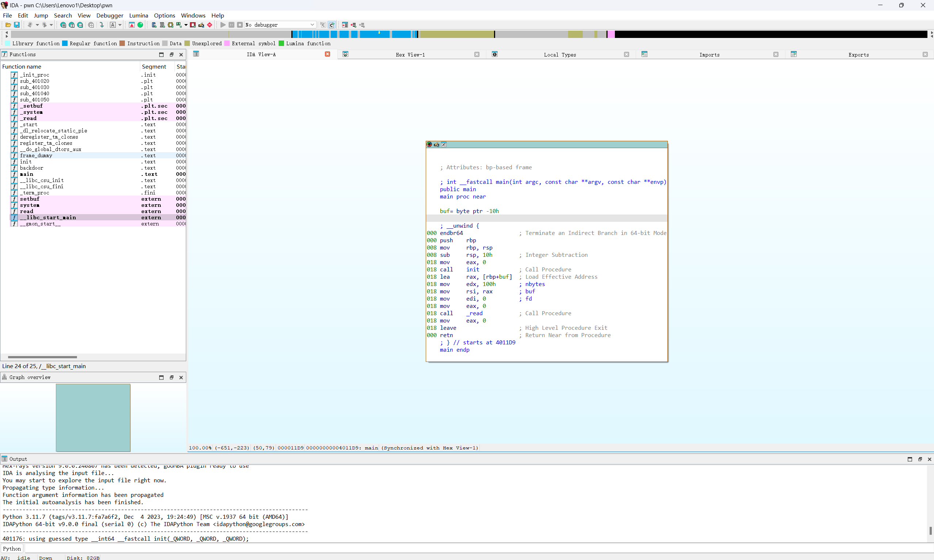Expand the text search 'A' dropdown arrow
This screenshot has width=934, height=560.
pyautogui.click(x=120, y=25)
